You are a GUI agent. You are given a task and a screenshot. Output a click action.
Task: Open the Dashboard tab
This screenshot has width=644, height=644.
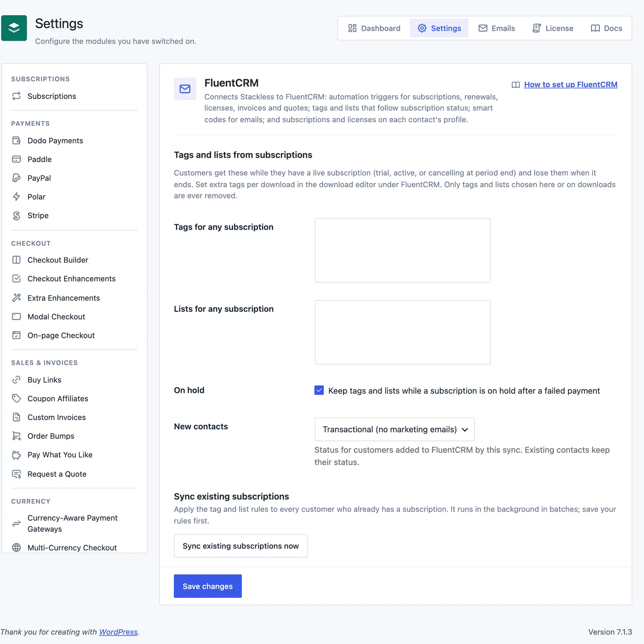(x=374, y=28)
